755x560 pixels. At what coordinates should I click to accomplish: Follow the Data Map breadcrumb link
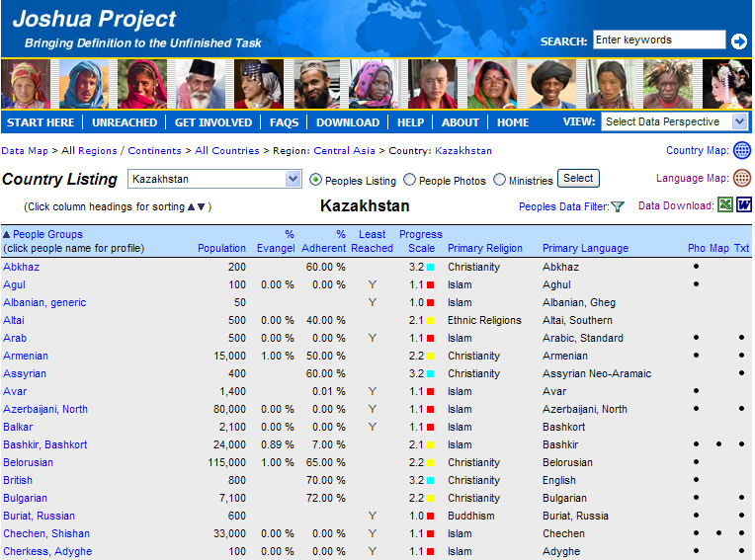(x=25, y=150)
